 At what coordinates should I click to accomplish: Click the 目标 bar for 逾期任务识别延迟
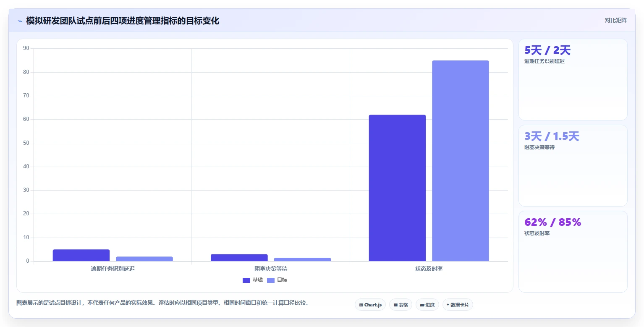pos(144,259)
